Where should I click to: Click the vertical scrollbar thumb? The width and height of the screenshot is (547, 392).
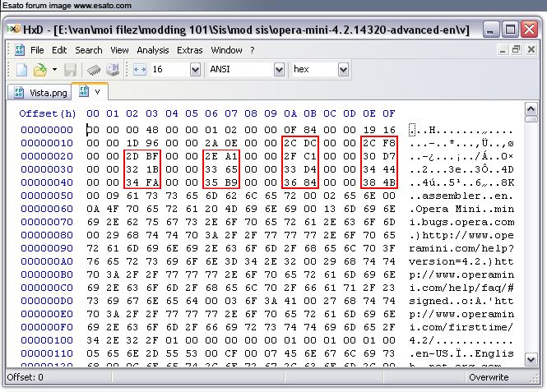click(x=531, y=119)
